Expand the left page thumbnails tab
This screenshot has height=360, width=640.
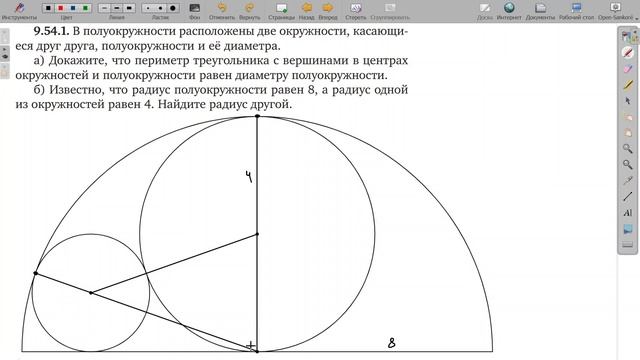[x=4, y=36]
